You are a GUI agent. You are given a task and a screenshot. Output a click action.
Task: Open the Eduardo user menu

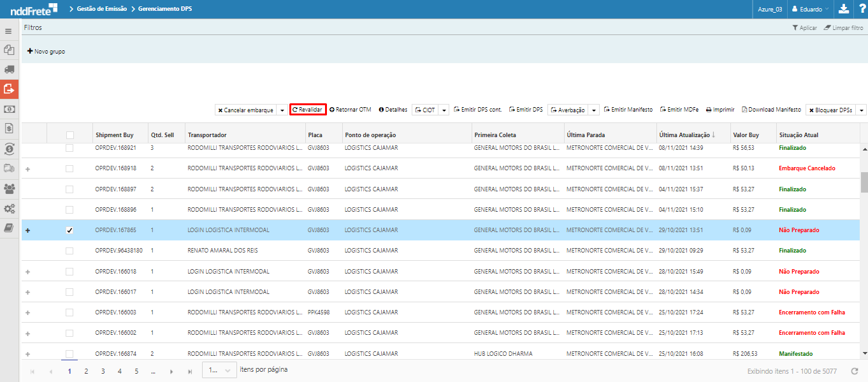click(809, 9)
